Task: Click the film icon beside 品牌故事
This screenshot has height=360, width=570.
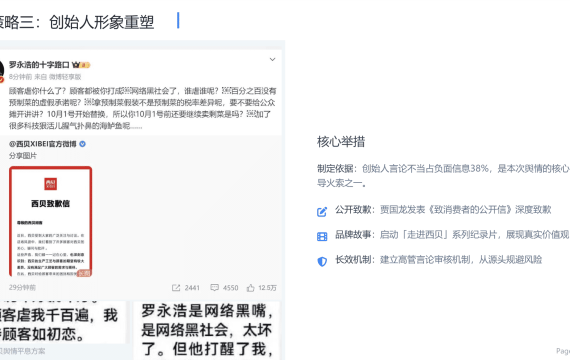Action: (322, 237)
